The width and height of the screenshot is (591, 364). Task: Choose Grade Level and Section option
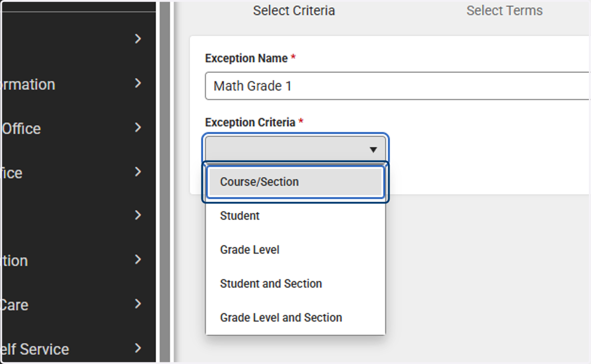coord(295,318)
